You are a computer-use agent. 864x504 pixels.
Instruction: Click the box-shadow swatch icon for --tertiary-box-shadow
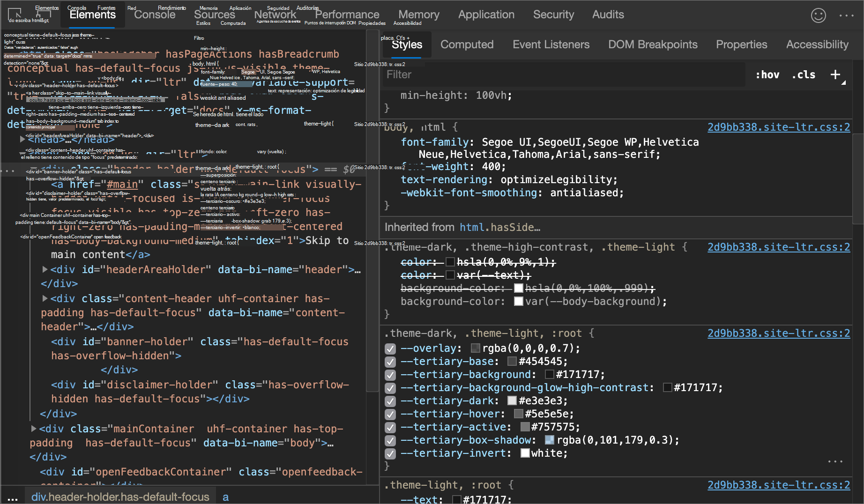pos(550,440)
